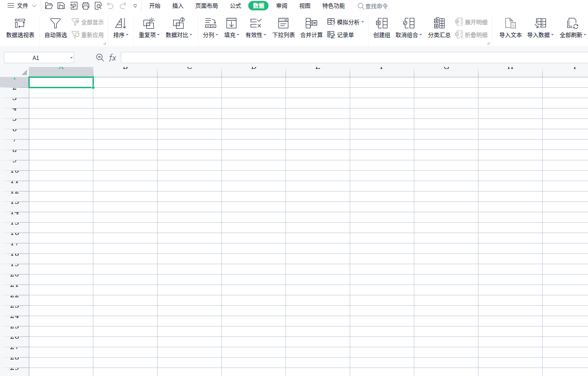Open print preview icon
Viewport: 588px width, 376px height.
98,6
